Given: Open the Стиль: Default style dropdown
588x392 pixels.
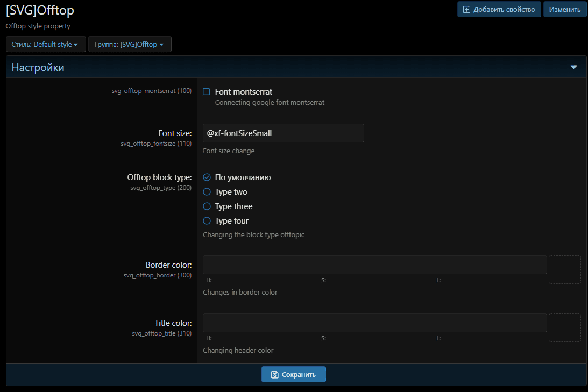Looking at the screenshot, I should click(46, 45).
